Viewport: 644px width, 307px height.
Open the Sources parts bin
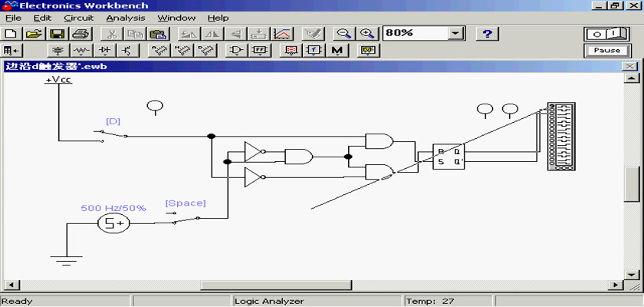click(59, 51)
